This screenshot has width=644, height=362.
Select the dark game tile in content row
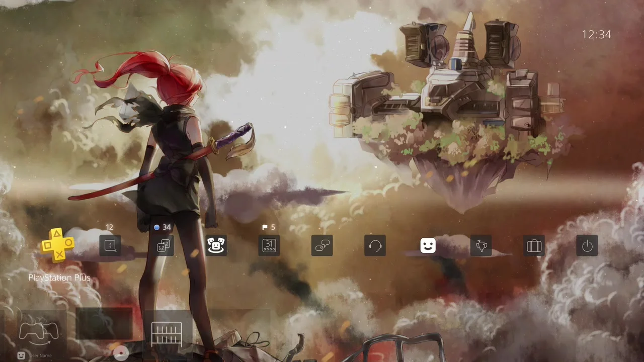[x=104, y=324]
